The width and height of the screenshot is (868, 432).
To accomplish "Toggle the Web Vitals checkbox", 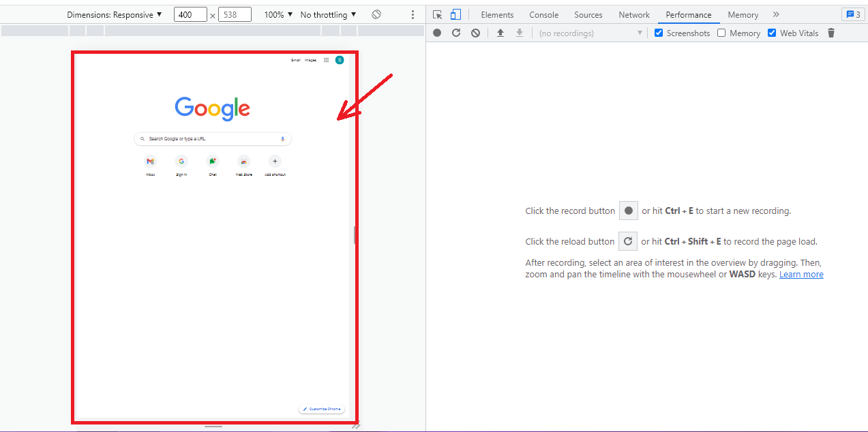I will click(772, 33).
